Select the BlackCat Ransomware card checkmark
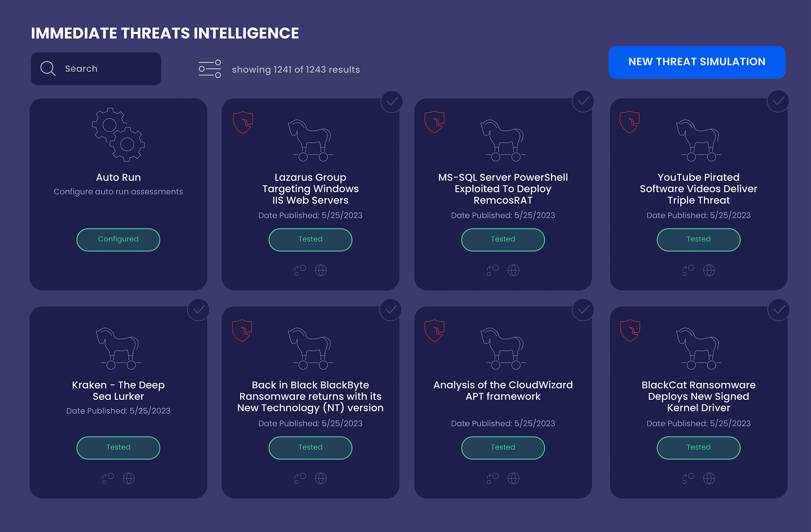Image resolution: width=811 pixels, height=532 pixels. coord(778,310)
